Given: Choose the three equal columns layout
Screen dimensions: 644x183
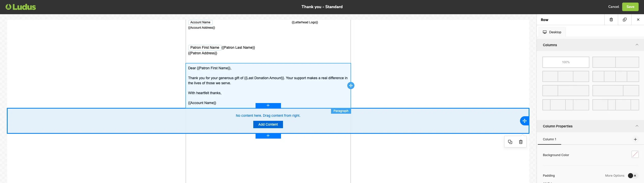Looking at the screenshot, I should [566, 76].
